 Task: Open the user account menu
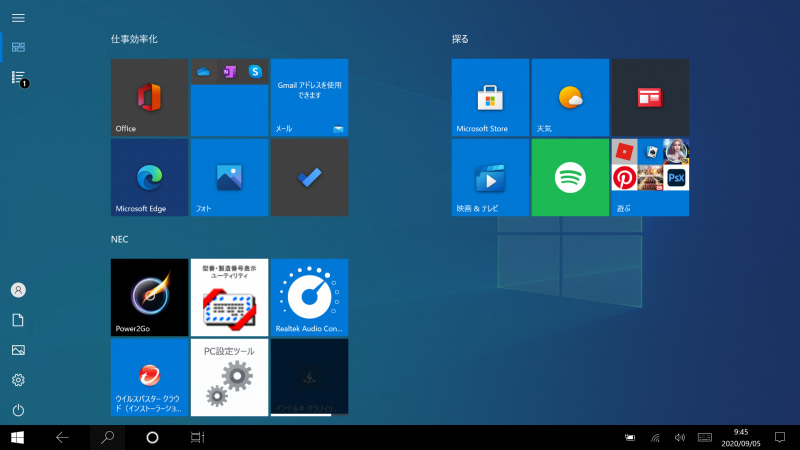(18, 290)
